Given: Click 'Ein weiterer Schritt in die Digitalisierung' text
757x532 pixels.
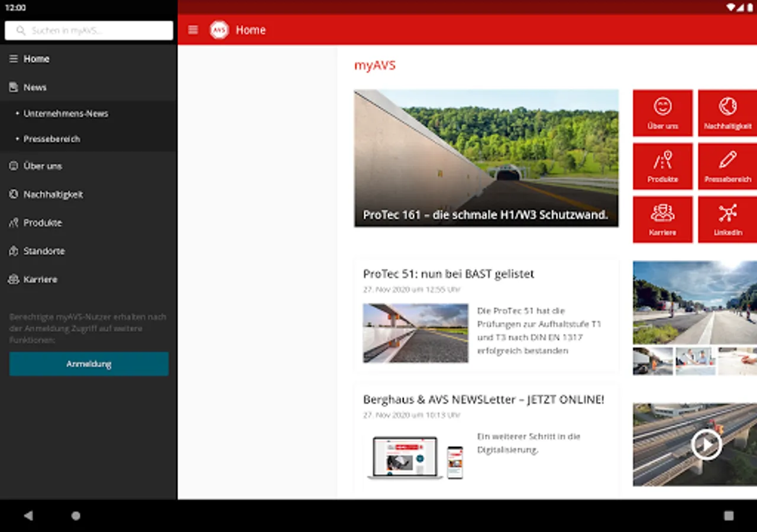Looking at the screenshot, I should [529, 443].
